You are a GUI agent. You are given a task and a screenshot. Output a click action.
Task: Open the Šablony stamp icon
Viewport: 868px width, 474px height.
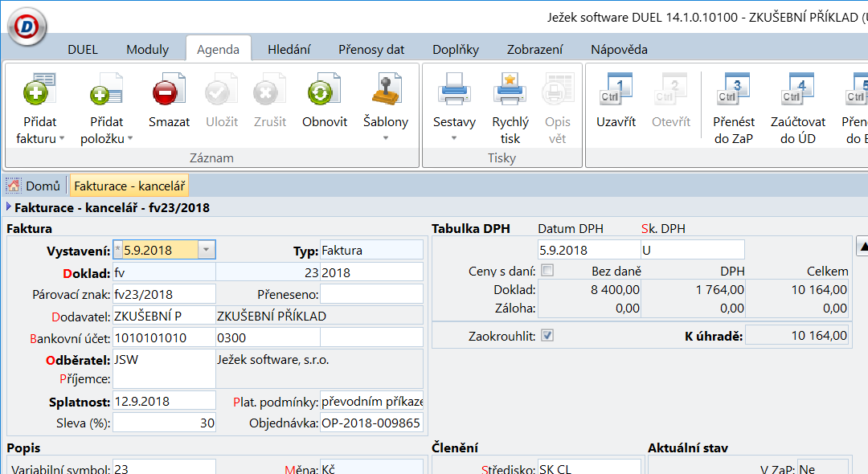(x=386, y=90)
